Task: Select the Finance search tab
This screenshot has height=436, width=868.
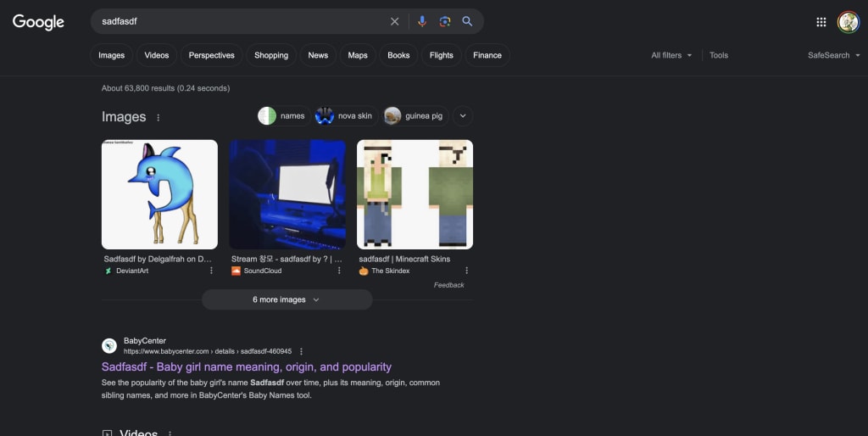Action: (487, 55)
